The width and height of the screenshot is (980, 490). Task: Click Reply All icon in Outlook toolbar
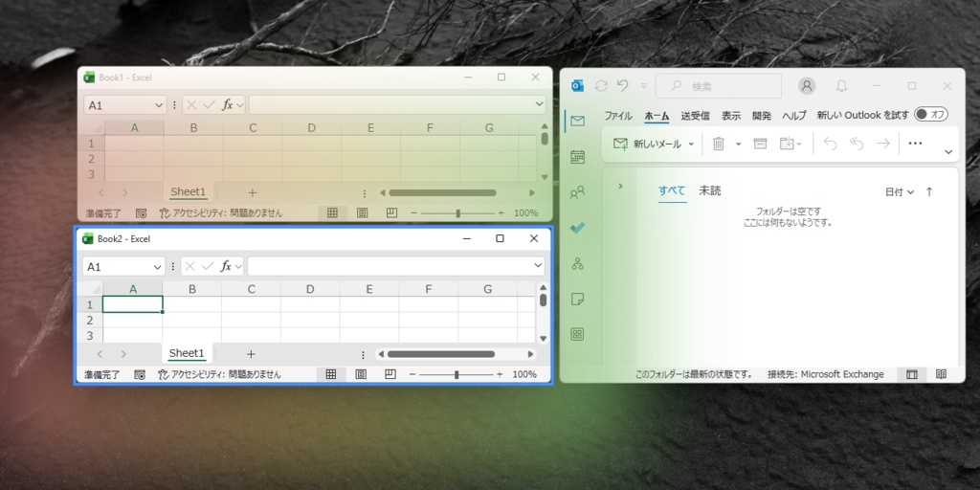coord(857,144)
